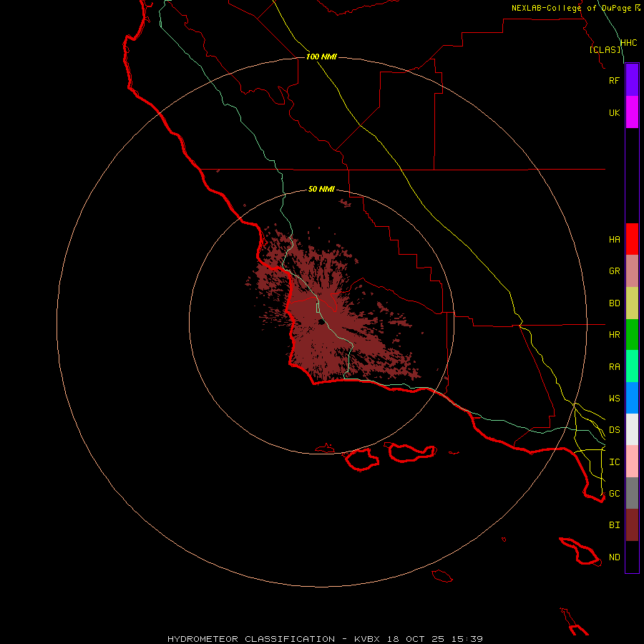
Task: Click the IC light pink legend swatch
Action: click(632, 462)
